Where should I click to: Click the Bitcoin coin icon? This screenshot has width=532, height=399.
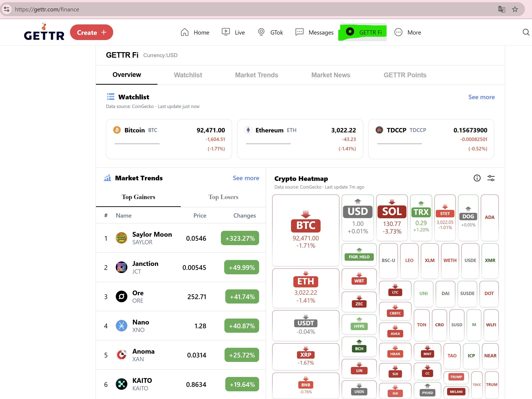coord(117,130)
